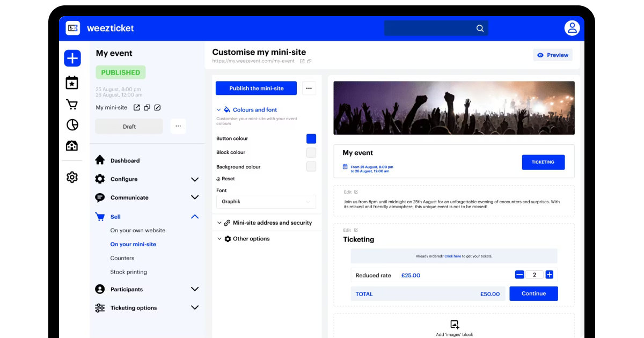This screenshot has height=338, width=644.
Task: Increase Reduced rate ticket quantity
Action: pyautogui.click(x=549, y=275)
